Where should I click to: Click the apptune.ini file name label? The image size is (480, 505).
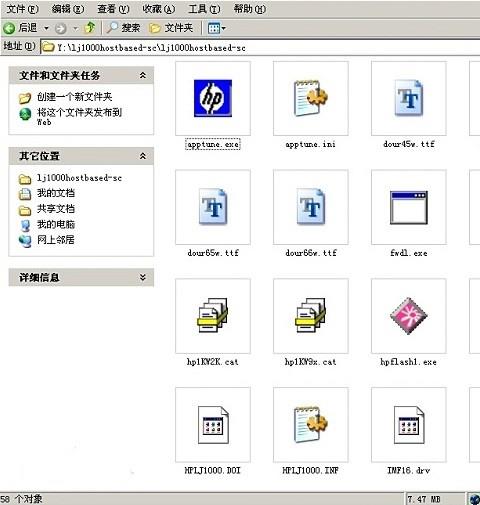pos(311,144)
